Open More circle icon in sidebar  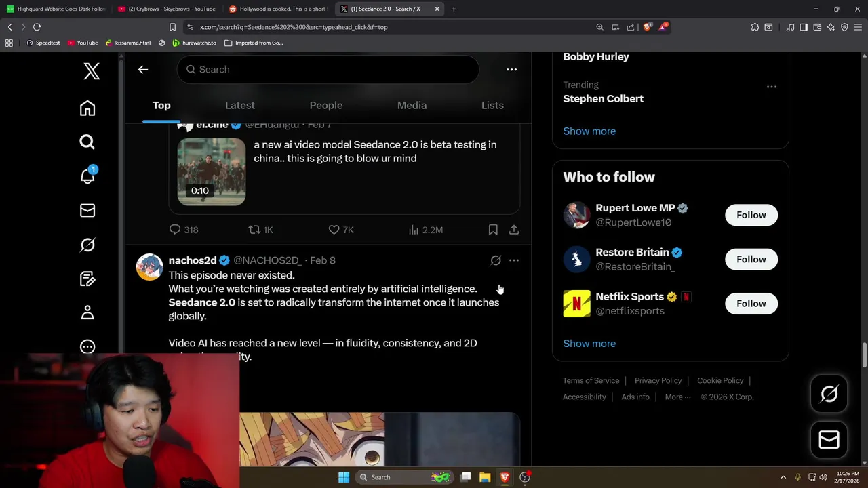click(87, 346)
